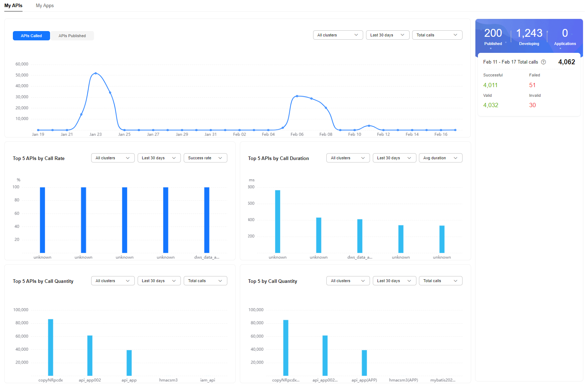The height and width of the screenshot is (390, 588).
Task: Click the copyNRpcdx bar in Top 5 APIs by Call Quantity
Action: 51,347
